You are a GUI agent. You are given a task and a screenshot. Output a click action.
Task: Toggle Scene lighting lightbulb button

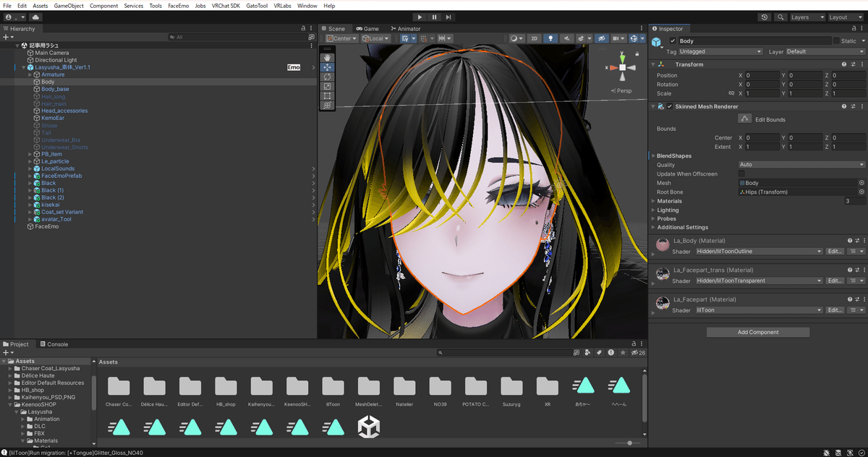[x=550, y=38]
